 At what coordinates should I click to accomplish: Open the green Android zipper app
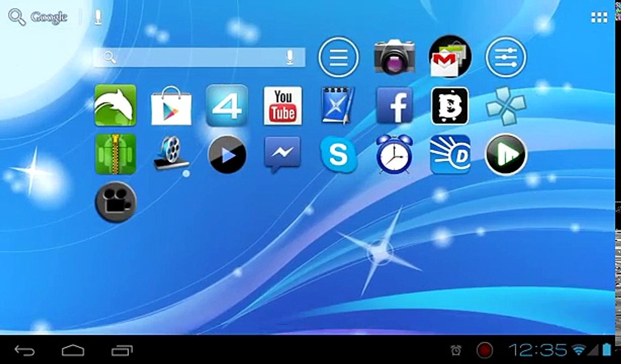(115, 154)
